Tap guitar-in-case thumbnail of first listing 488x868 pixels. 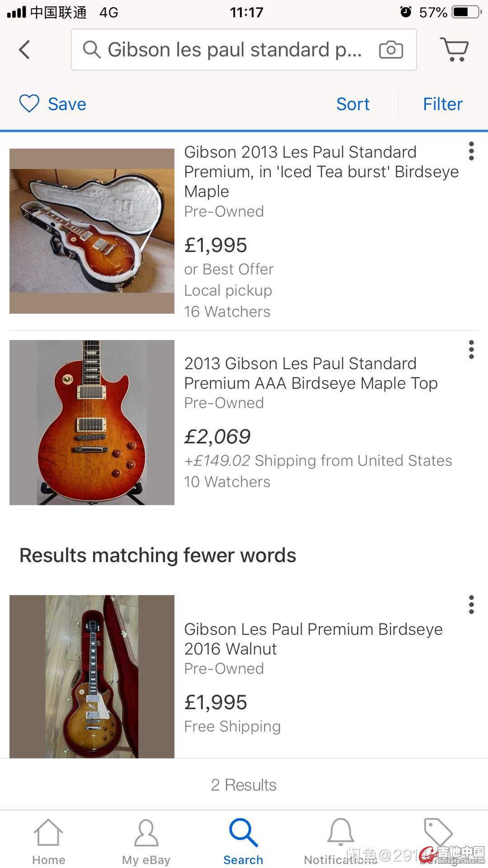point(92,231)
